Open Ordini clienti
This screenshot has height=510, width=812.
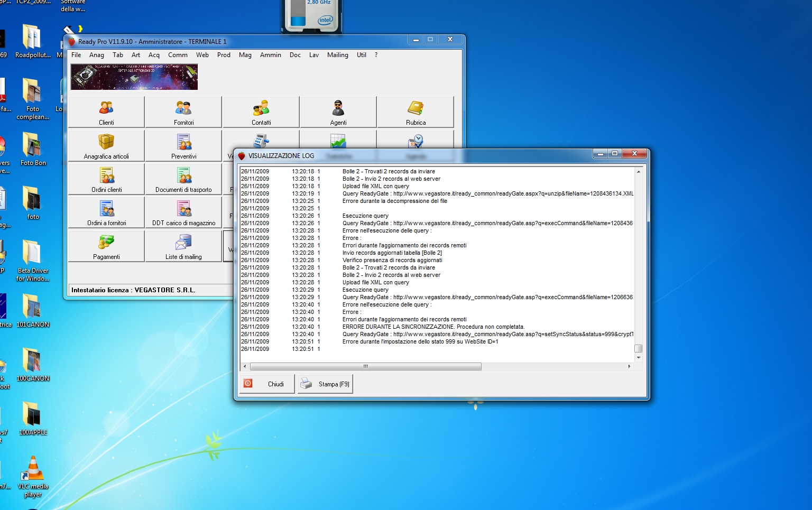[106, 179]
